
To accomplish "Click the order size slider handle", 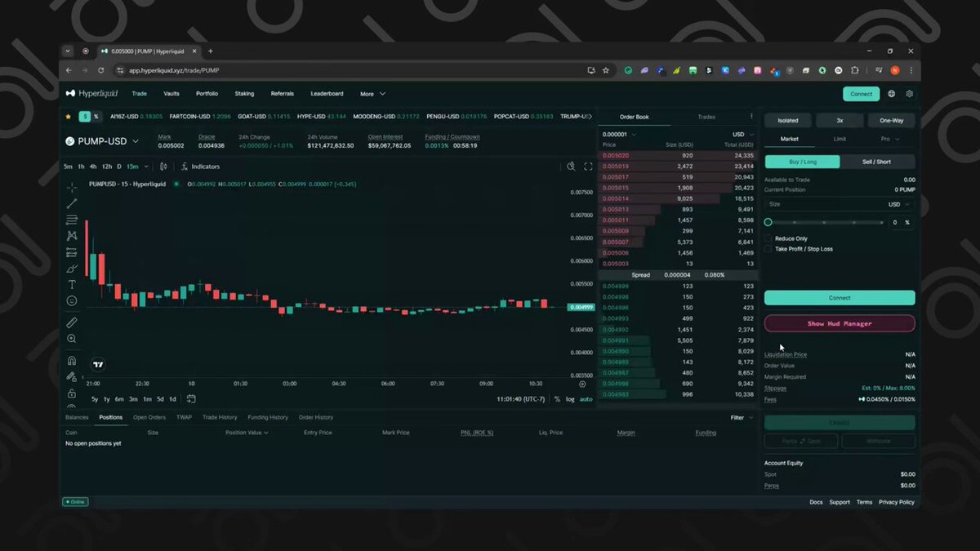I will tap(768, 222).
